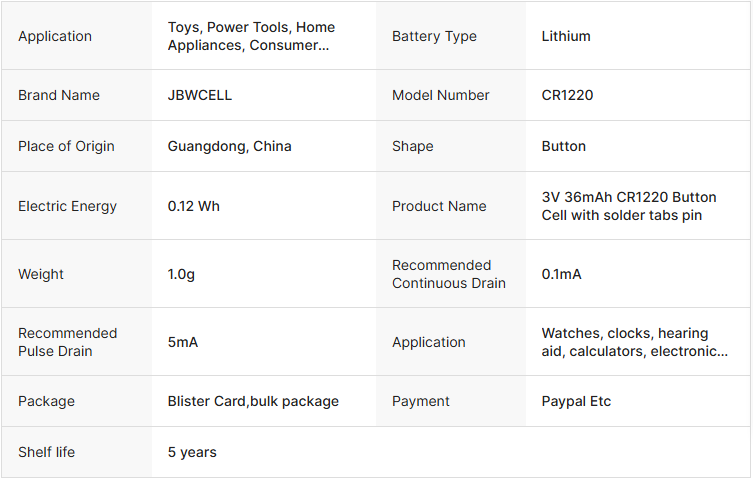
Task: Select the '0.12 Wh' electric energy value
Action: [x=194, y=206]
